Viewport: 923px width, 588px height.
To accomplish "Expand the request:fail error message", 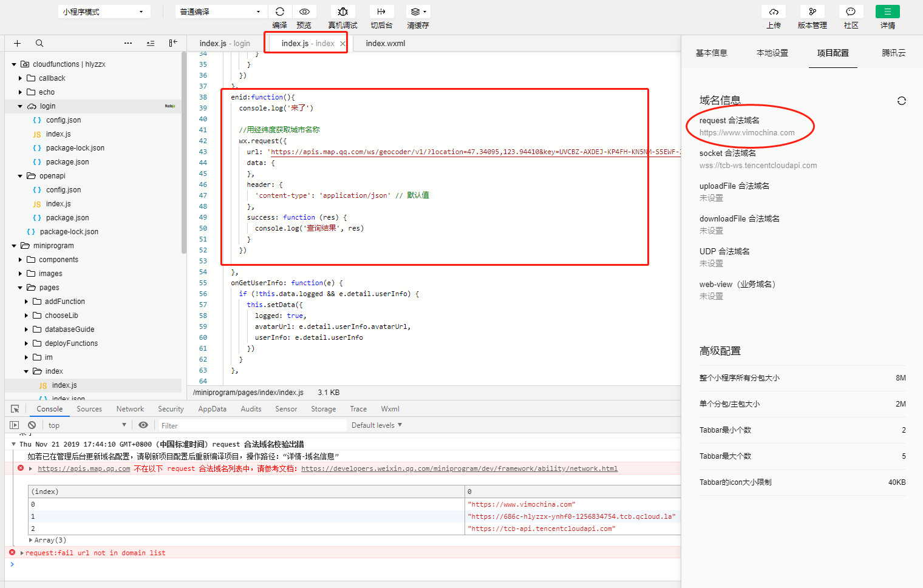I will pos(22,553).
